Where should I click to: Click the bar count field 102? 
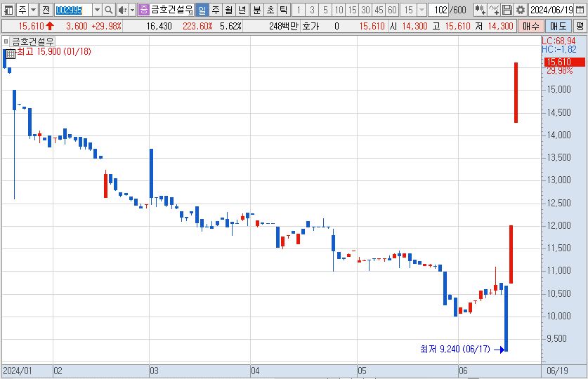click(440, 10)
